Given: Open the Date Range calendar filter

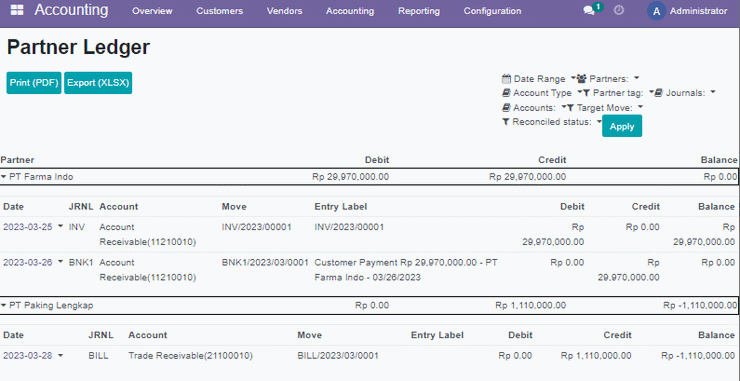Looking at the screenshot, I should tap(538, 79).
